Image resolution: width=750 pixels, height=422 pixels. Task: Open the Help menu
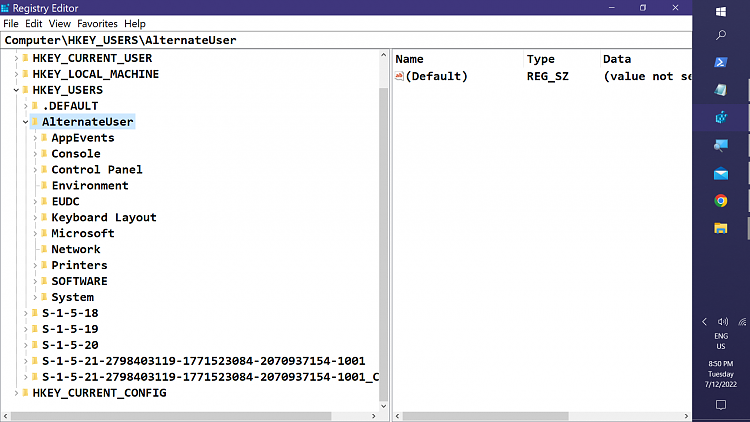pyautogui.click(x=134, y=23)
